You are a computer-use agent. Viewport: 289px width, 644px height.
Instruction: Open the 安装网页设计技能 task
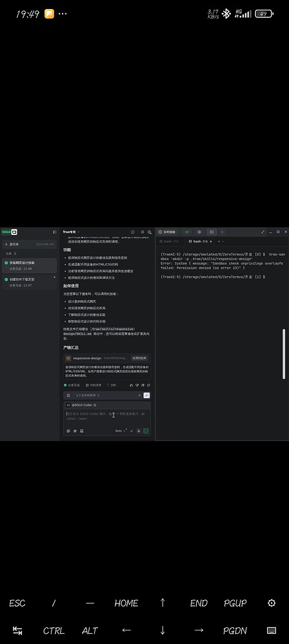tap(29, 265)
